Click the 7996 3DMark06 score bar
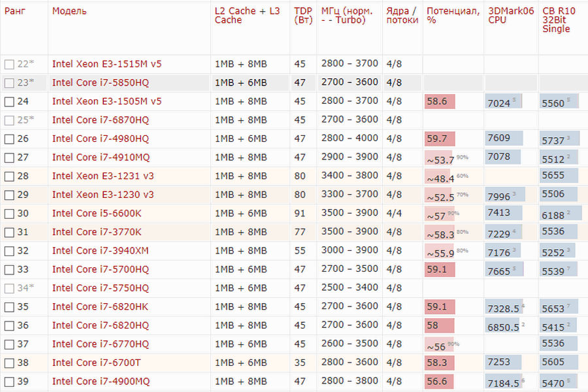This screenshot has width=588, height=392. pyautogui.click(x=504, y=195)
